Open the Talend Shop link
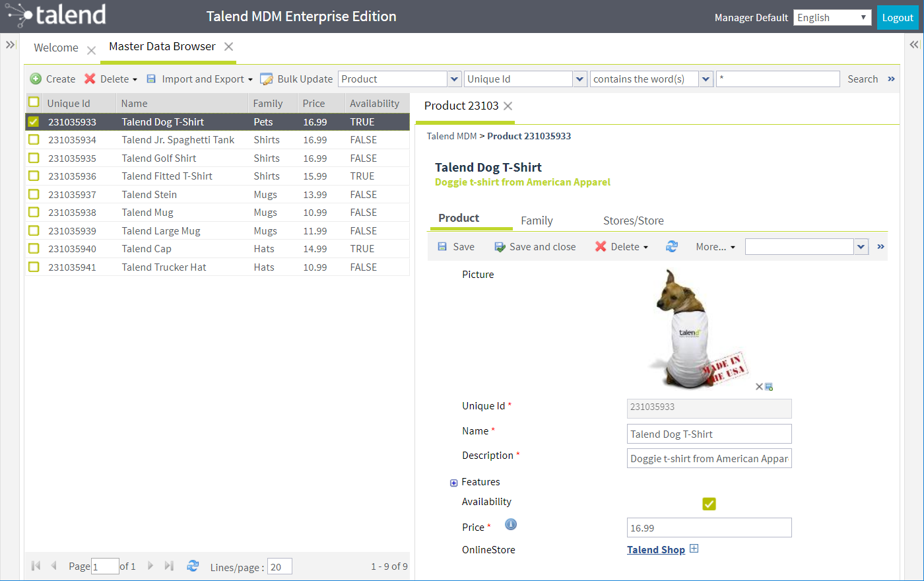Viewport: 924px width, 581px height. (655, 549)
